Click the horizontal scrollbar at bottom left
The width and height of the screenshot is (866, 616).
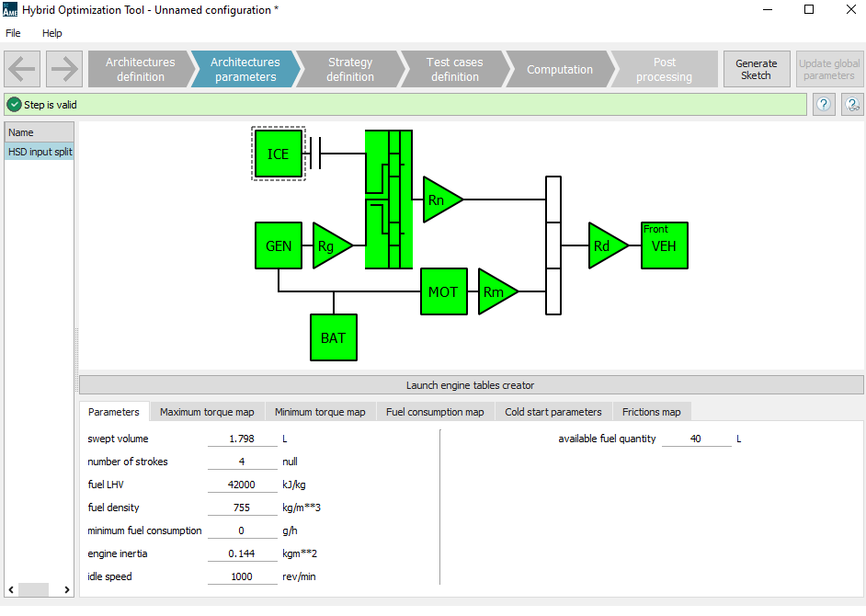coord(33,589)
